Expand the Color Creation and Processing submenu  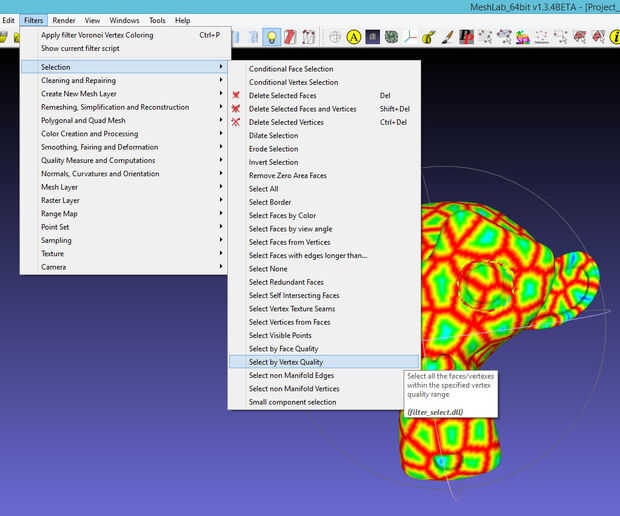[x=124, y=134]
